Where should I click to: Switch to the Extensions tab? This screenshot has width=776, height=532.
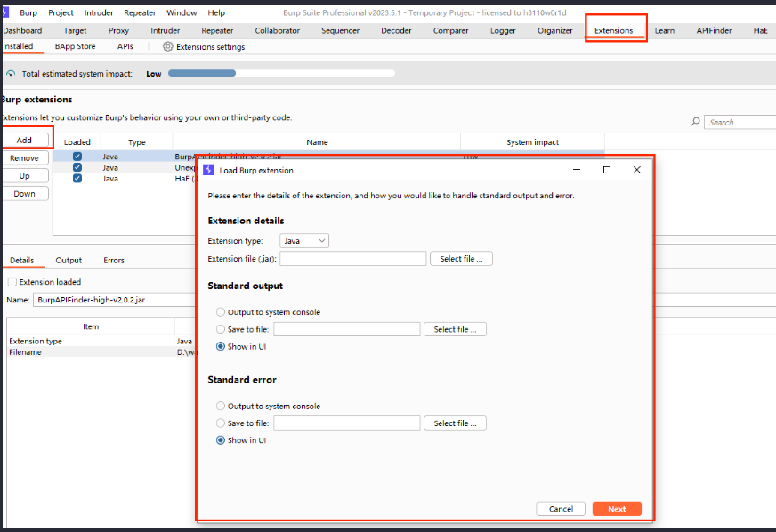point(614,30)
